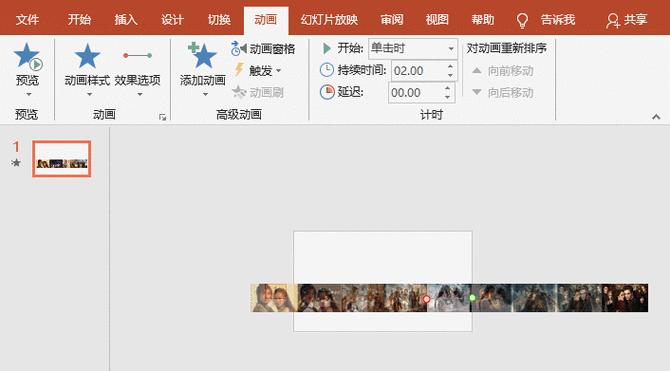Open the 幻灯片放映 ribbon tab

pyautogui.click(x=329, y=20)
